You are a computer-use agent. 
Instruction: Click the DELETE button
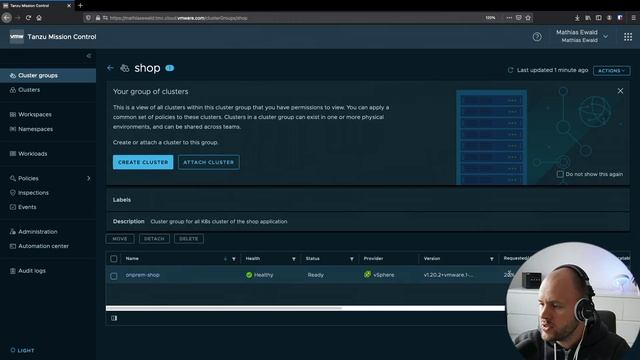click(x=189, y=239)
